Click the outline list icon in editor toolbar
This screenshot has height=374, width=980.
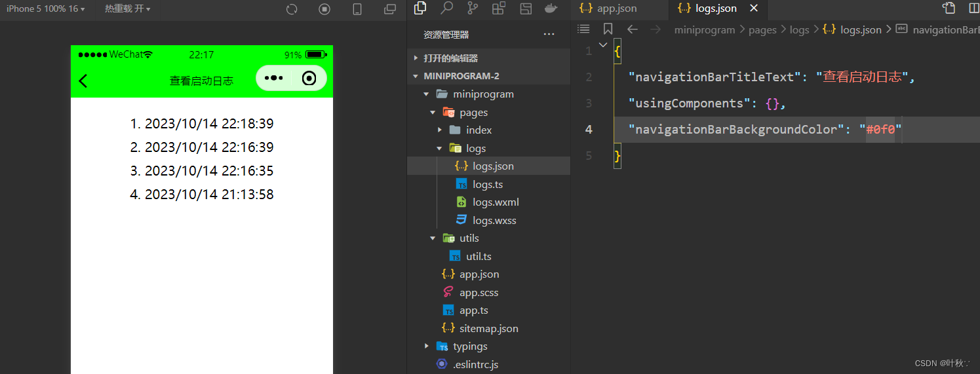pyautogui.click(x=583, y=29)
